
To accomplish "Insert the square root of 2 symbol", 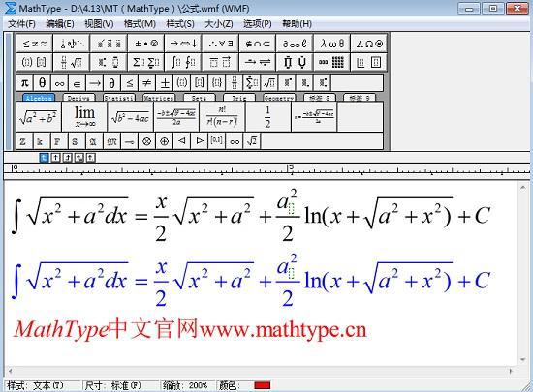I will click(252, 141).
